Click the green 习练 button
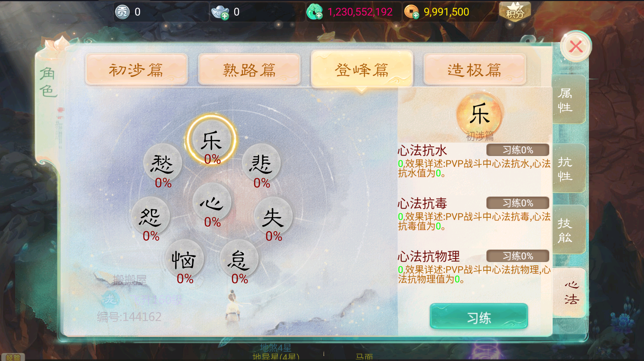The image size is (644, 361). pyautogui.click(x=479, y=316)
